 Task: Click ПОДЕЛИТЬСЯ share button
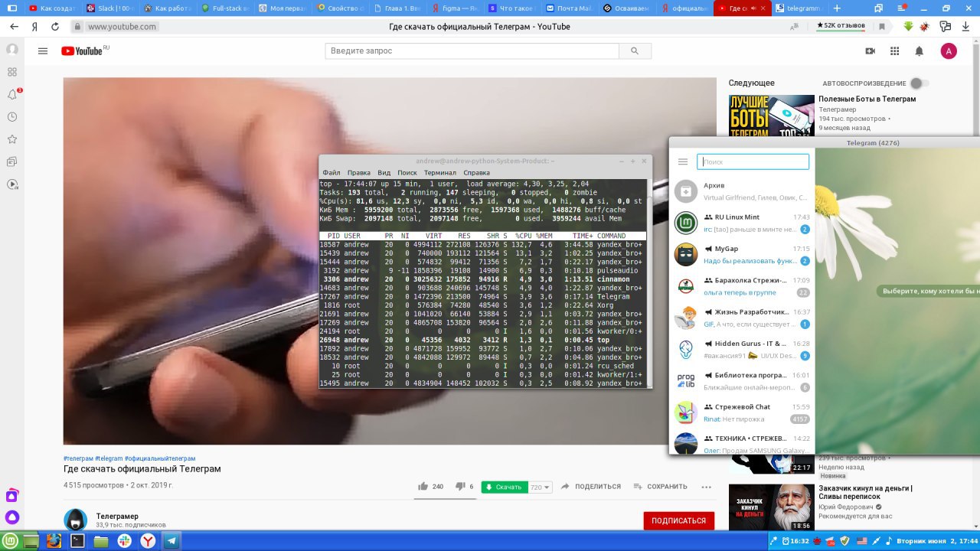click(x=591, y=487)
